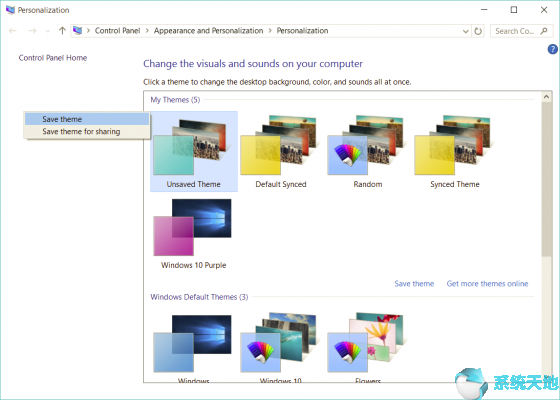Apply the Windows 10 Purple theme
560x400 pixels.
pos(194,234)
